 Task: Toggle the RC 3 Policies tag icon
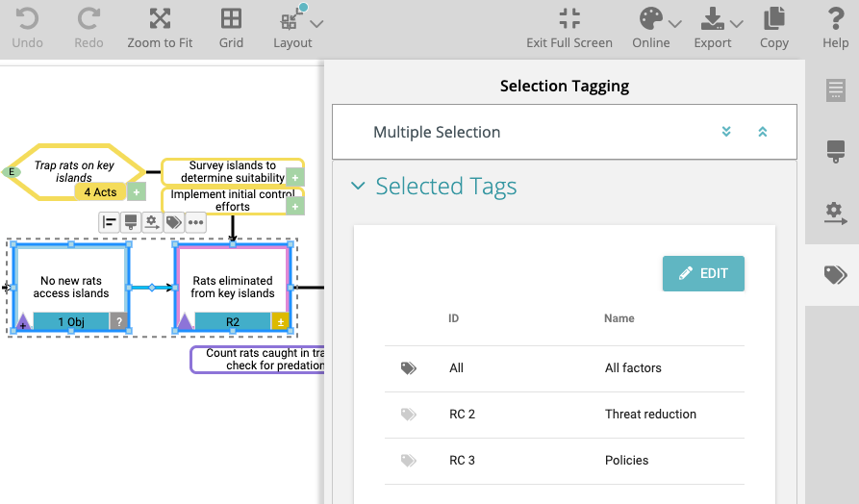tap(409, 461)
